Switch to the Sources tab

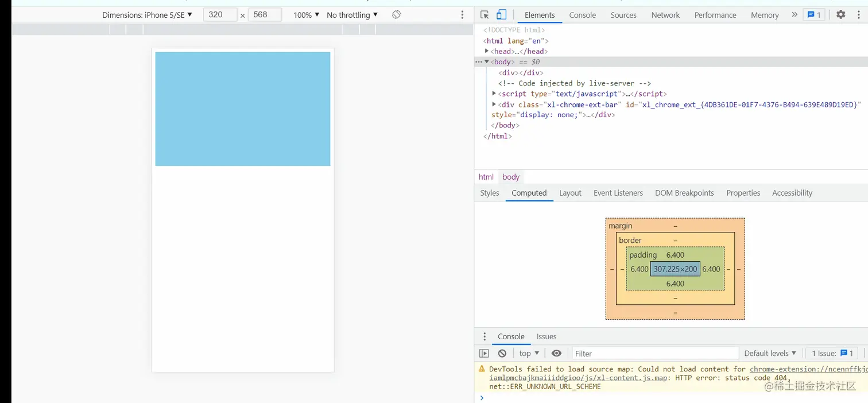tap(623, 15)
